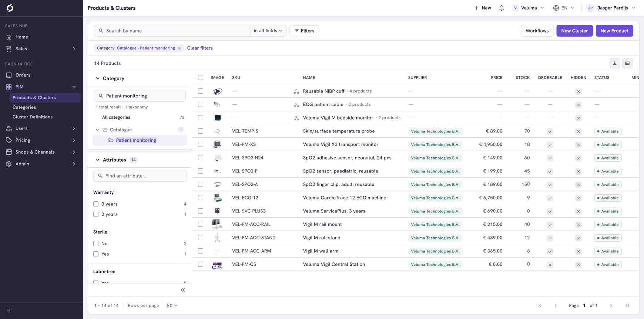
Task: Remove the Patient monitoring category filter chip
Action: tap(180, 48)
